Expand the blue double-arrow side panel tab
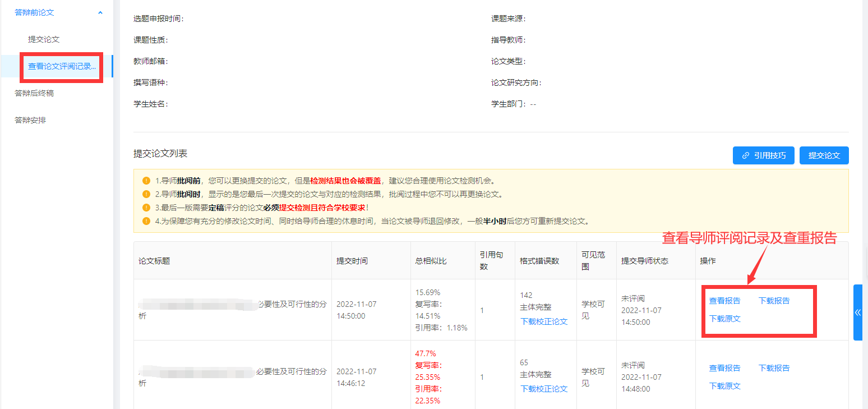The width and height of the screenshot is (868, 409). 857,313
